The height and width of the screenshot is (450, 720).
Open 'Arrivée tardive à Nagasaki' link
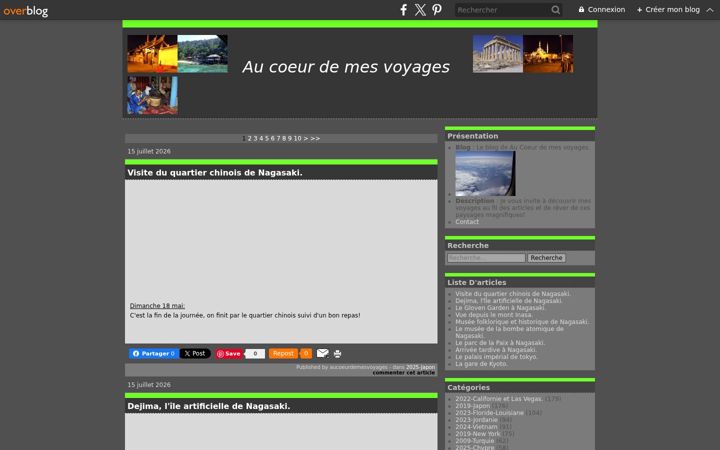click(496, 350)
